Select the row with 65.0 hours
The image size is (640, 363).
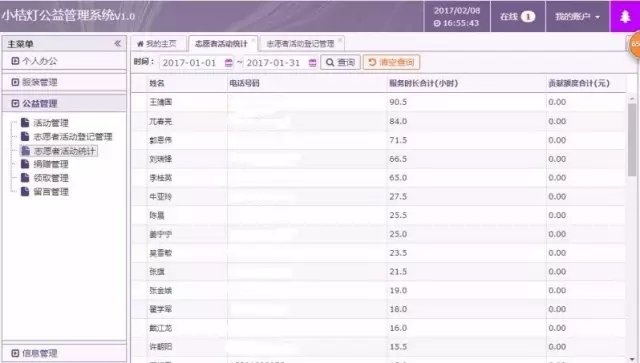(x=378, y=178)
